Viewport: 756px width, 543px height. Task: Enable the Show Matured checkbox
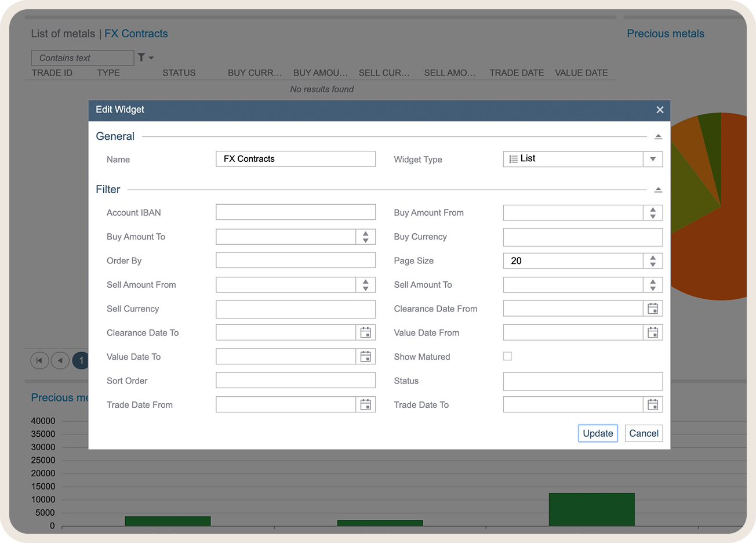pos(507,356)
